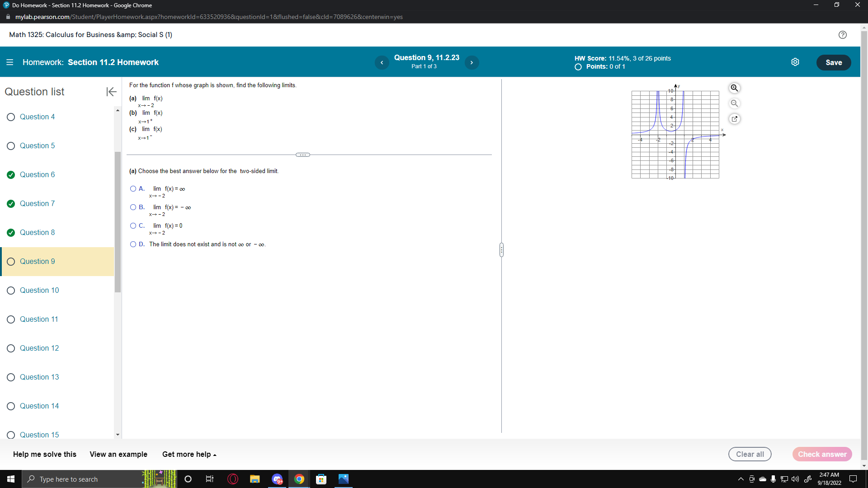This screenshot has height=488, width=868.
Task: Zoom out on the graph image
Action: click(x=734, y=103)
